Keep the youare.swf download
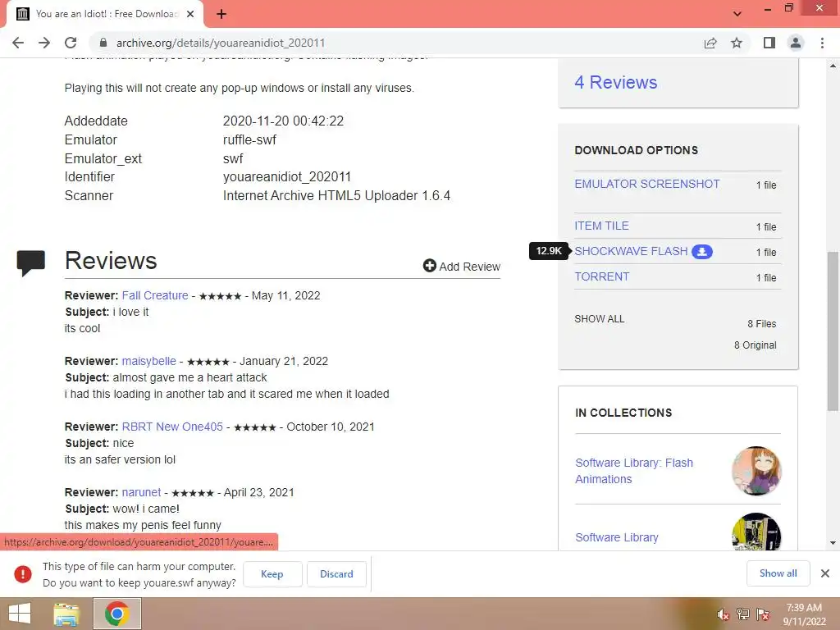 (272, 573)
